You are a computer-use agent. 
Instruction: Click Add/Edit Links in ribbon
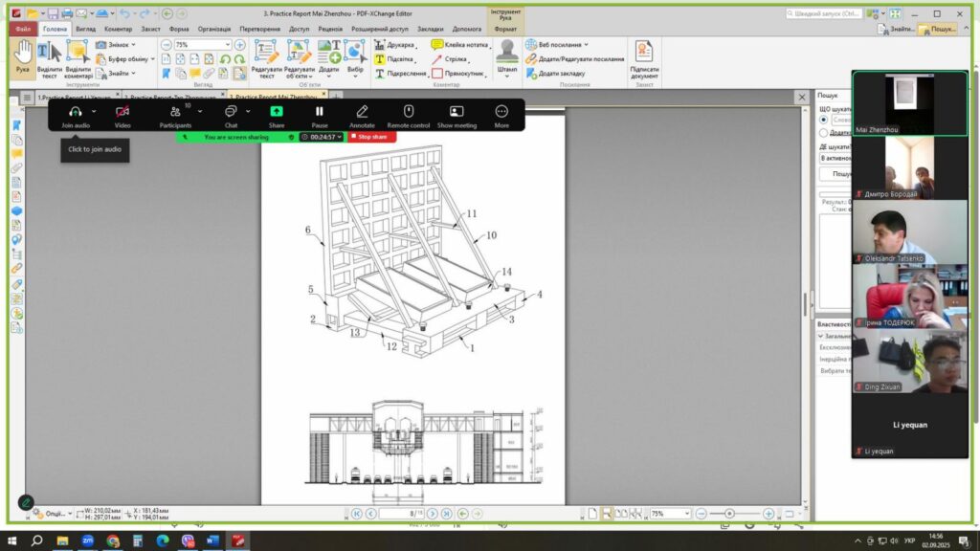point(575,58)
